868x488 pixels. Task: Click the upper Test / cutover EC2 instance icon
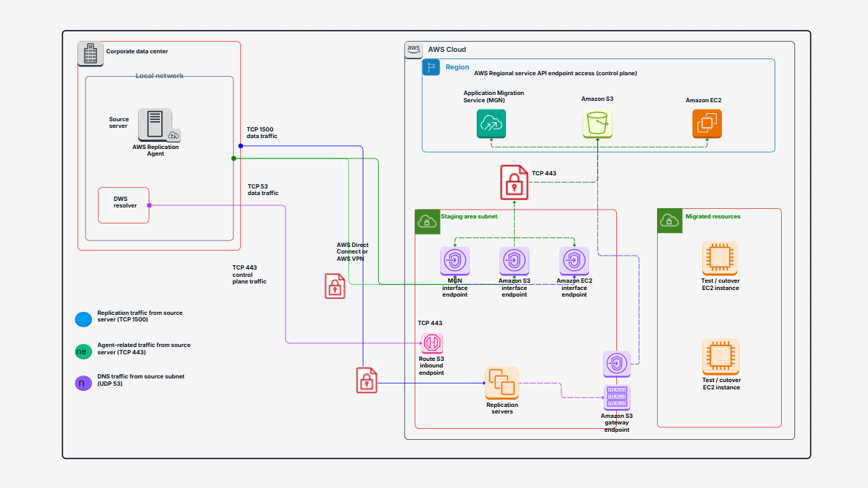click(x=721, y=258)
